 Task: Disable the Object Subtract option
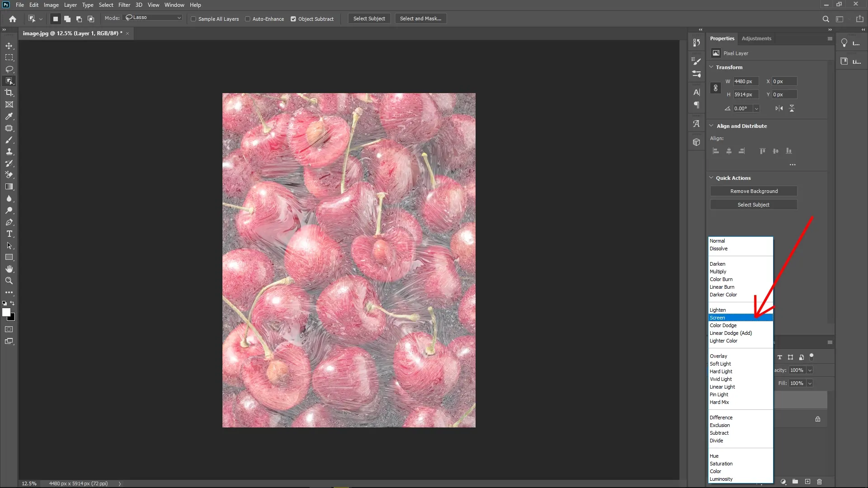coord(294,19)
